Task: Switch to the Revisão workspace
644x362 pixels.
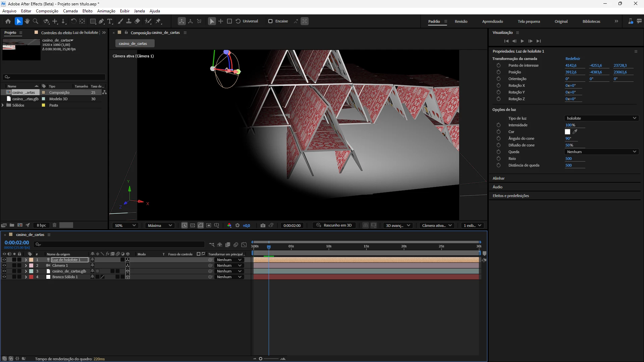Action: pyautogui.click(x=461, y=21)
